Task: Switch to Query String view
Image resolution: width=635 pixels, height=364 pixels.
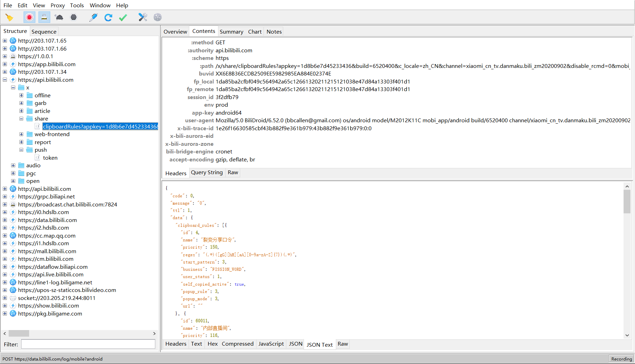Action: (207, 172)
